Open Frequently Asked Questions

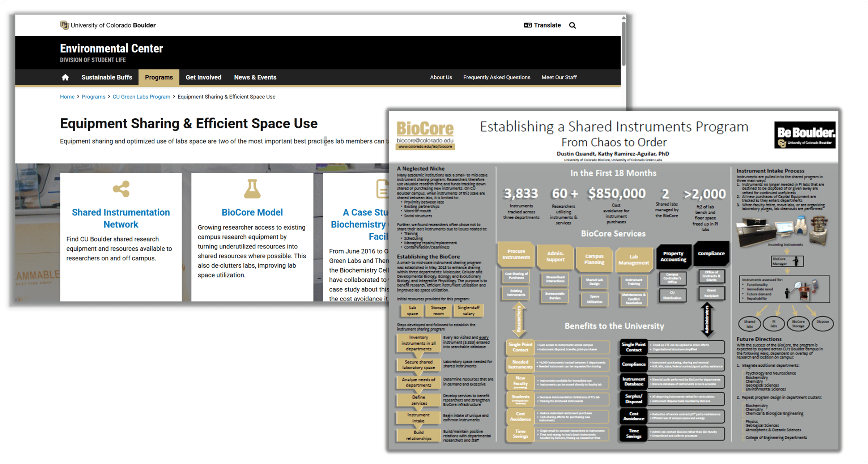(x=497, y=77)
